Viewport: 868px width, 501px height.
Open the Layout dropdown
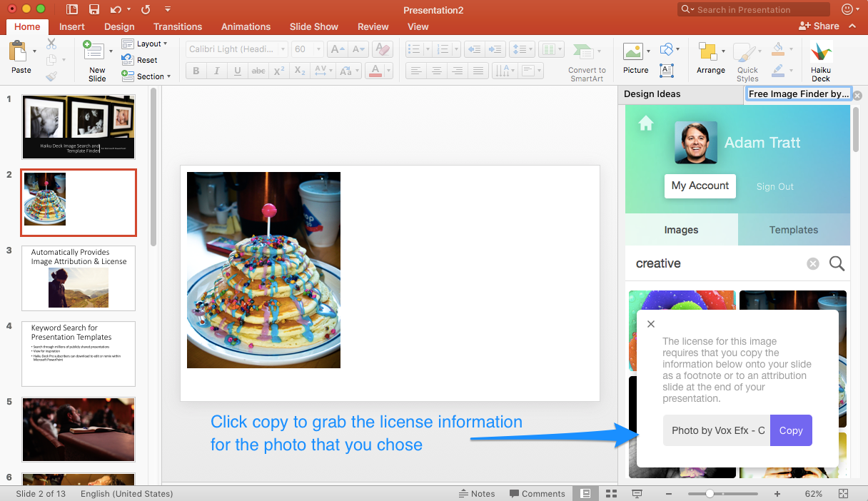click(147, 44)
